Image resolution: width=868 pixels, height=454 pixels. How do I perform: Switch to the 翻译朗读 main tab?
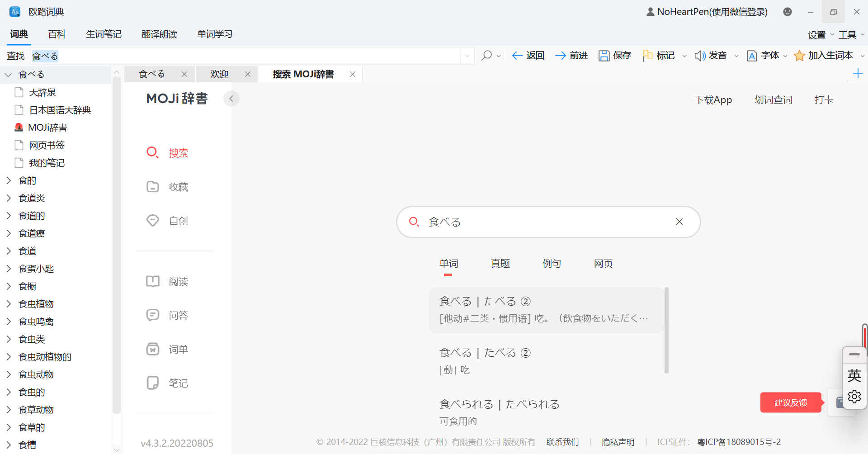coord(159,34)
